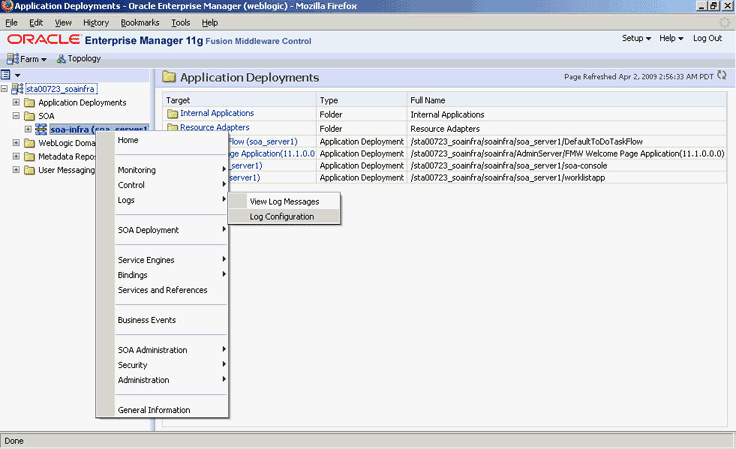Screen dimensions: 736x449
Task: Expand the Application Deployments tree node
Action: tap(17, 103)
